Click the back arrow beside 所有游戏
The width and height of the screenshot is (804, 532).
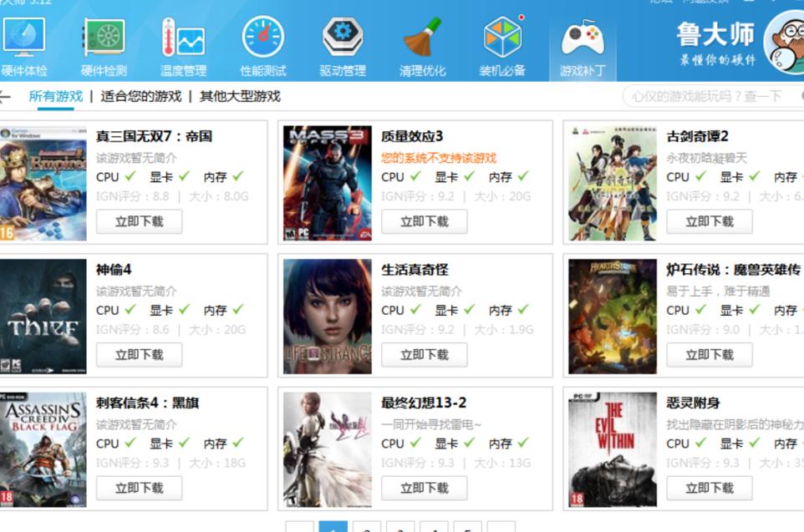[x=5, y=97]
